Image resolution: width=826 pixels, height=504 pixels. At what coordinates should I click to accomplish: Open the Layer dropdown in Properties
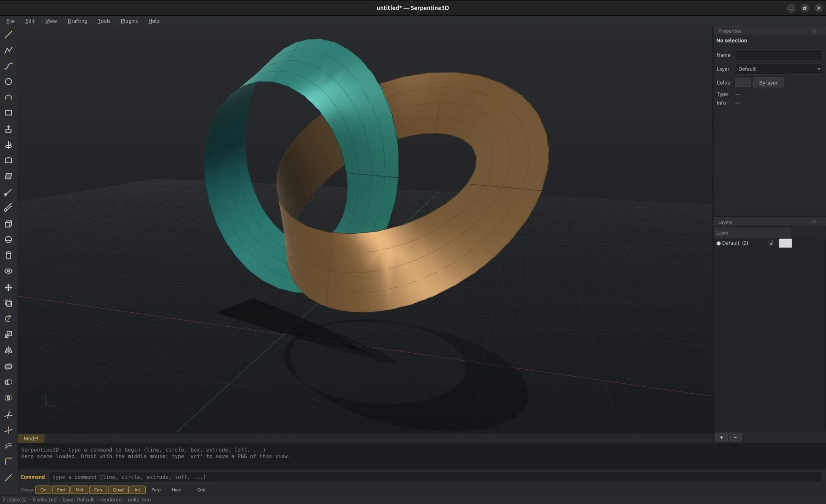[778, 69]
